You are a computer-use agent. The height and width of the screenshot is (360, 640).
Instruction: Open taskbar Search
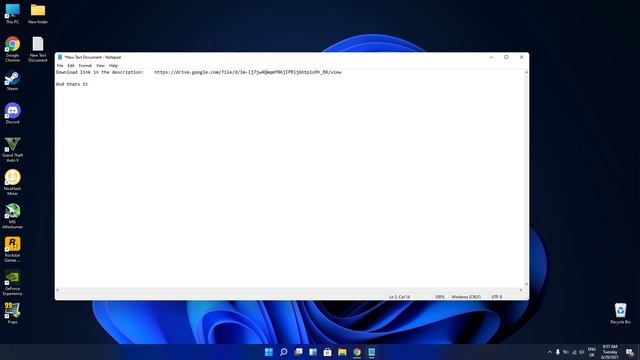(283, 352)
